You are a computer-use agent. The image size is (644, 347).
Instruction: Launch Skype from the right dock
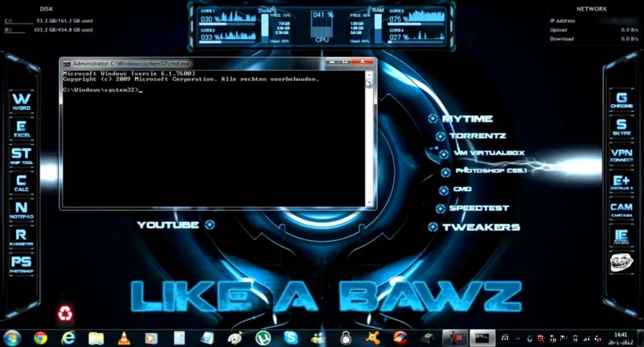(622, 127)
